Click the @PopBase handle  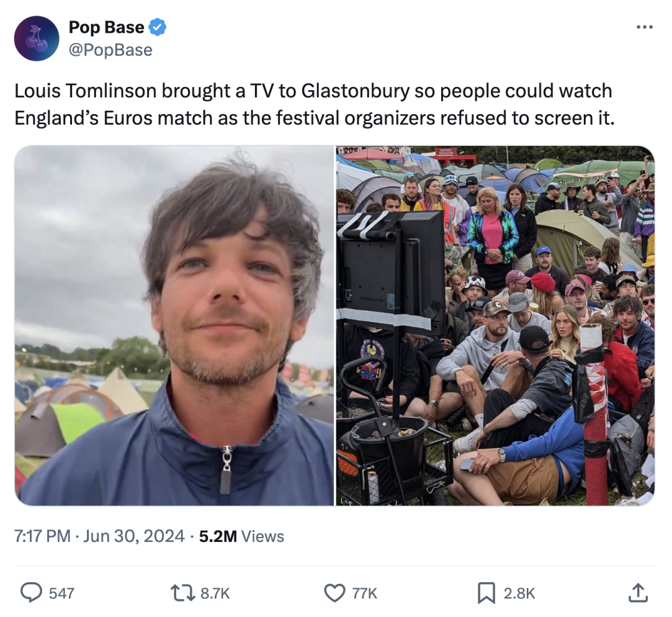[x=110, y=50]
